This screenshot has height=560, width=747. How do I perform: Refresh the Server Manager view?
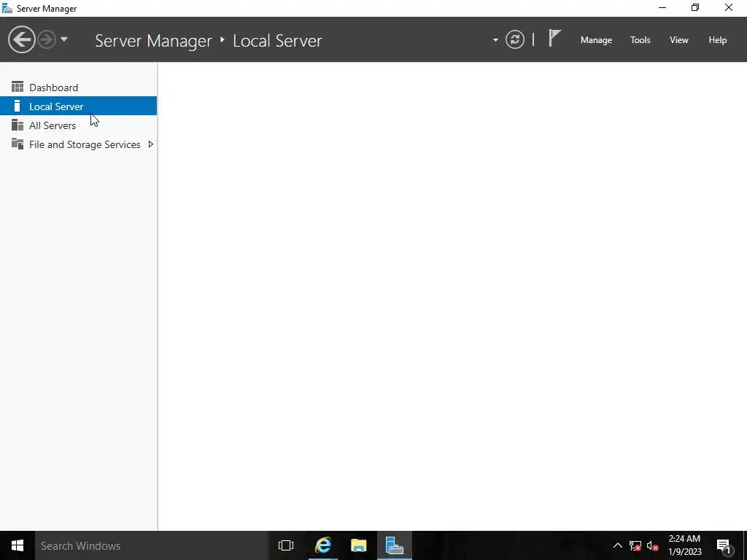click(515, 39)
